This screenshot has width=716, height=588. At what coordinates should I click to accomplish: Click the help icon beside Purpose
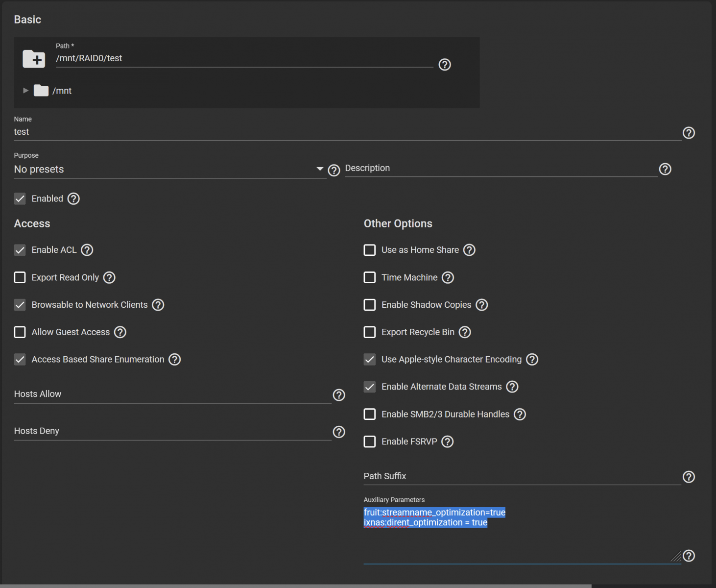pyautogui.click(x=334, y=170)
